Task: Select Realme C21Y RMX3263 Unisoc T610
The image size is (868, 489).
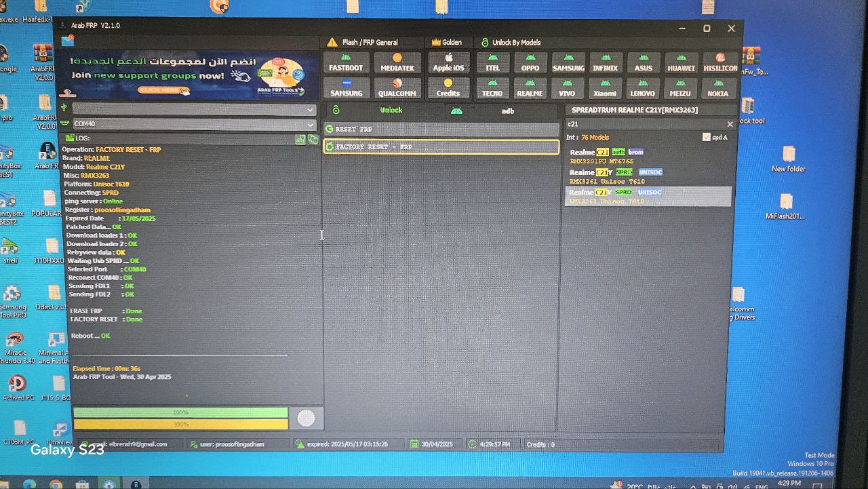Action: (648, 197)
